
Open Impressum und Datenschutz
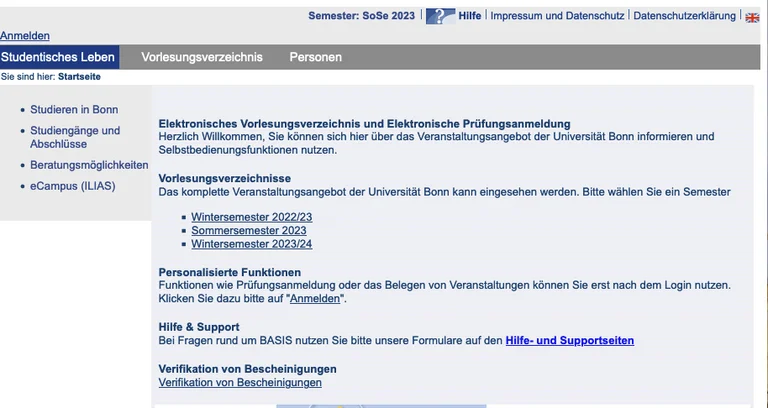click(557, 16)
